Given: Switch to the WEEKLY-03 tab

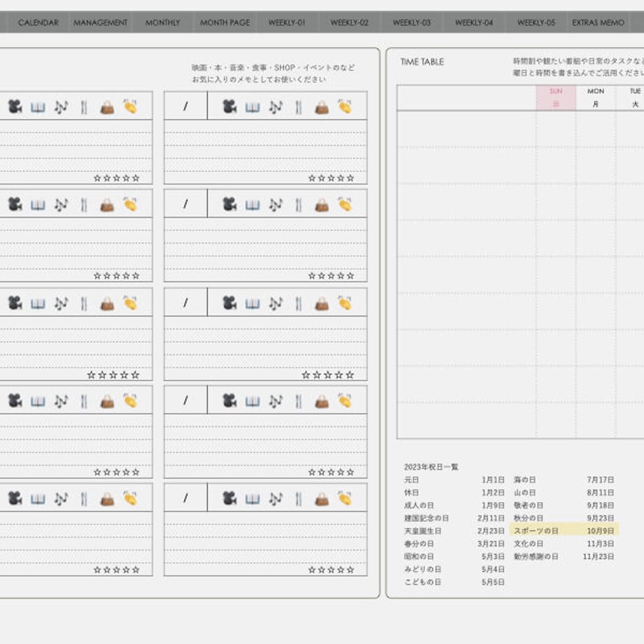Looking at the screenshot, I should pyautogui.click(x=412, y=22).
